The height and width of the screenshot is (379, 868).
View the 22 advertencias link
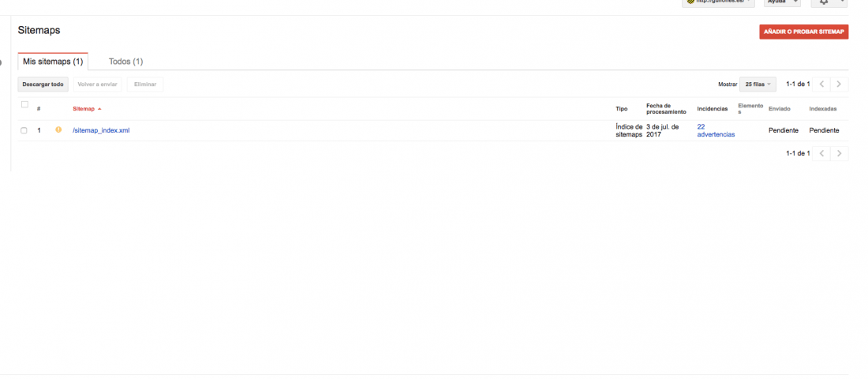(716, 131)
